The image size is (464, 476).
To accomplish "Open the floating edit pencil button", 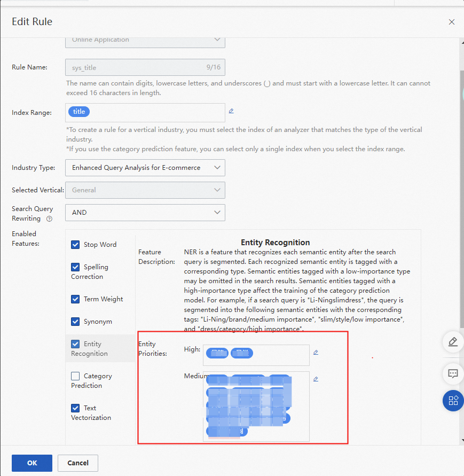I will click(x=453, y=342).
